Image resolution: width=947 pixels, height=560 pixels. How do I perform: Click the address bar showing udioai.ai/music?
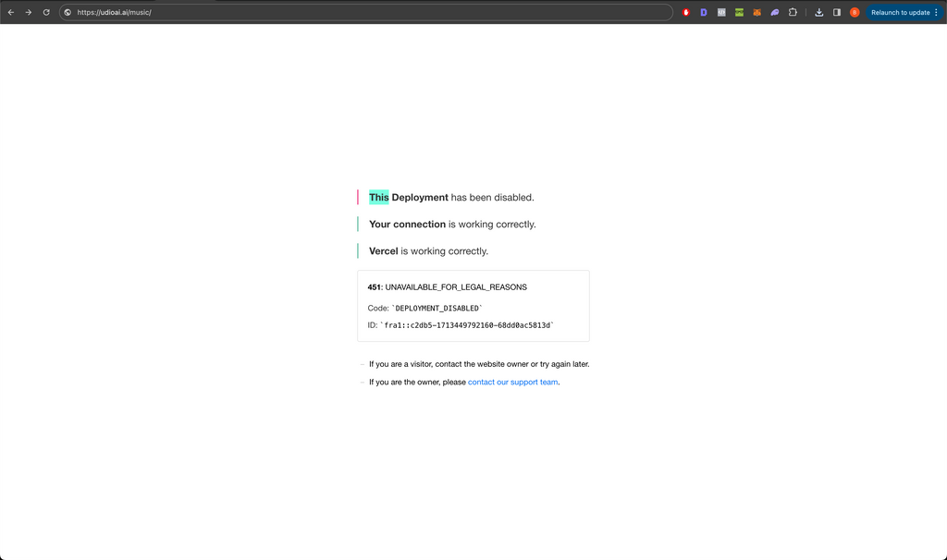coord(366,12)
